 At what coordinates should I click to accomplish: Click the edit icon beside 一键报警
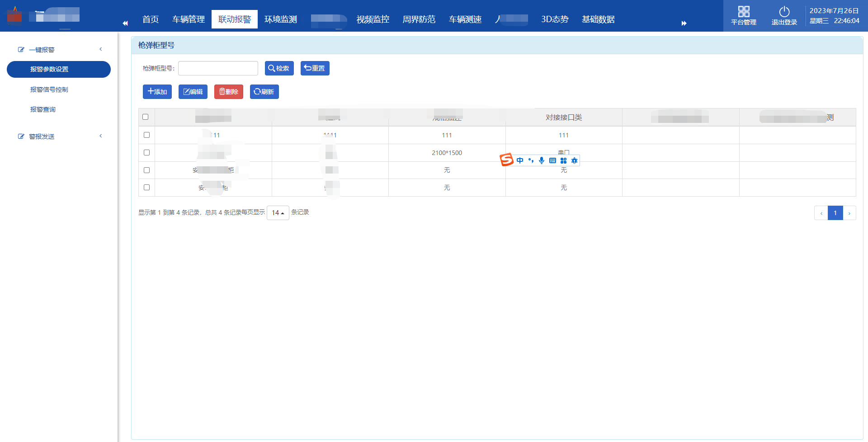point(21,50)
